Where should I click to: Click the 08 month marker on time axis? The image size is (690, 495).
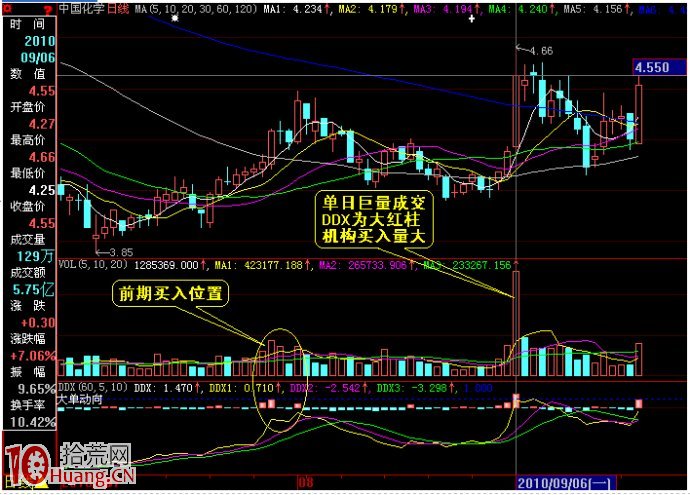click(305, 482)
